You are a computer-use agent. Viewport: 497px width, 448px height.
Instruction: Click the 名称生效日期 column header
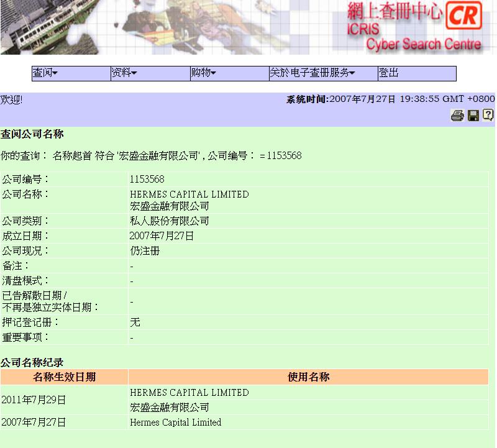(x=64, y=377)
